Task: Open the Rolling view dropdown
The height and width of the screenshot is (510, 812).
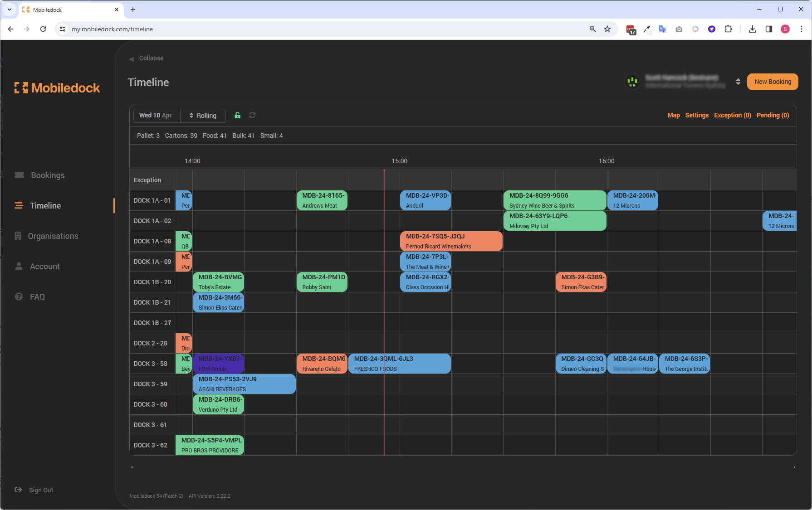Action: [x=203, y=116]
